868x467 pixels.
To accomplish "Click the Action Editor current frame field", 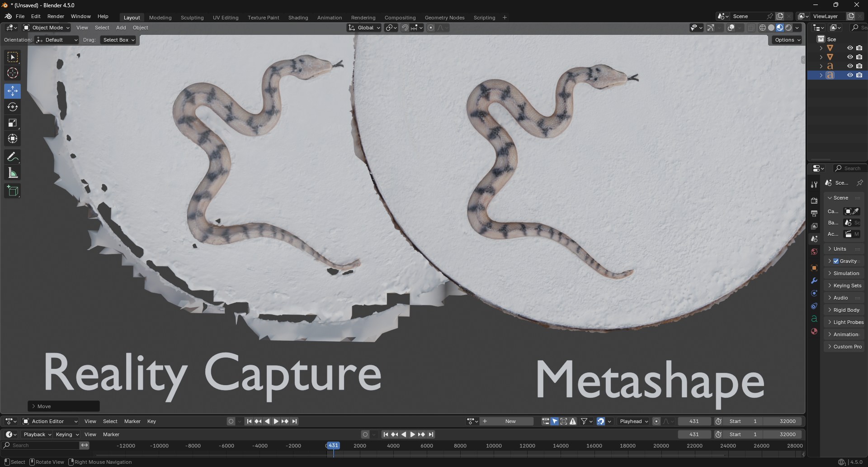I will (x=694, y=421).
